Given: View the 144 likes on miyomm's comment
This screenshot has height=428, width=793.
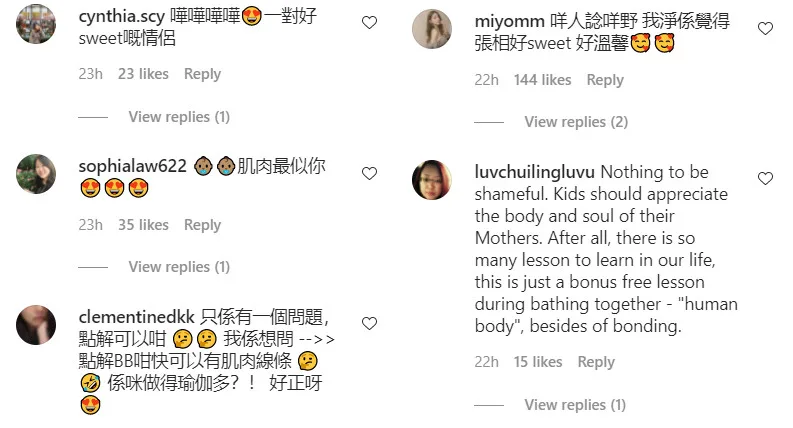Looking at the screenshot, I should point(542,80).
